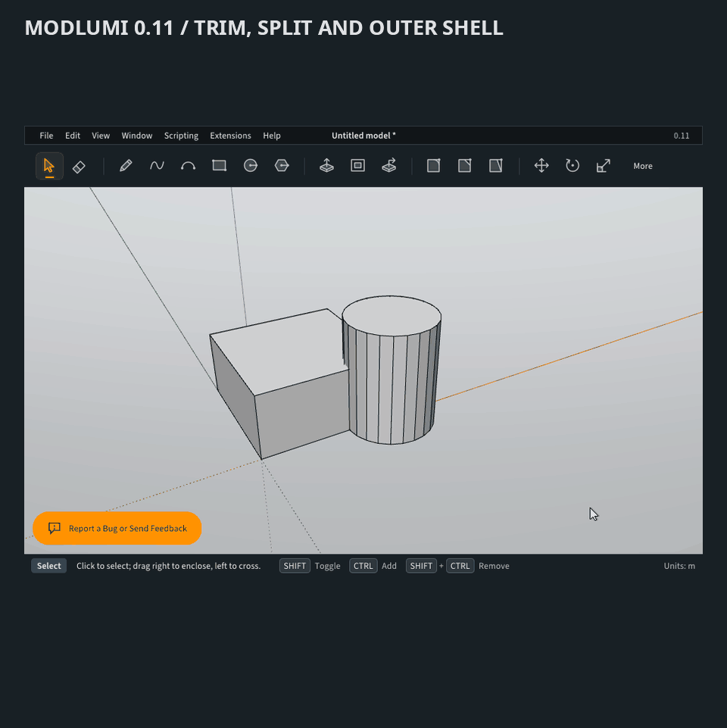The width and height of the screenshot is (727, 728).
Task: Click the front side face of box
Action: tap(303, 414)
